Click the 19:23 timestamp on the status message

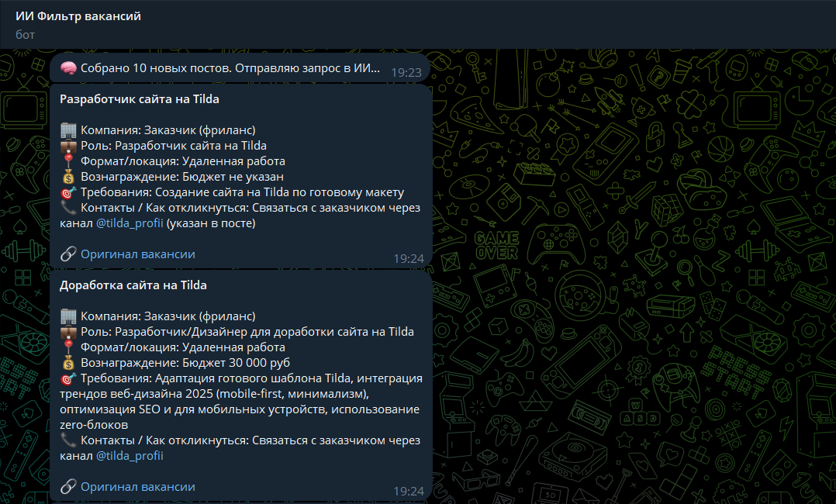click(x=406, y=70)
